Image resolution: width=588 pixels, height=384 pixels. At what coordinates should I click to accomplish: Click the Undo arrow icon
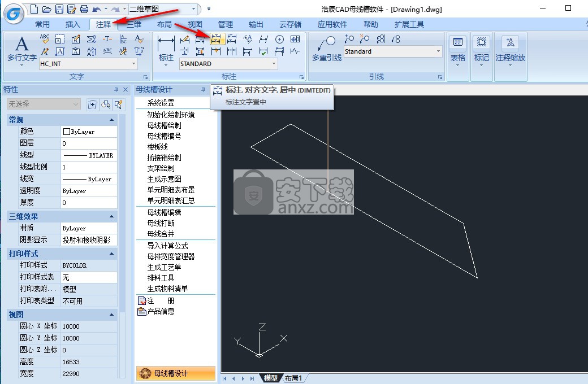point(96,8)
